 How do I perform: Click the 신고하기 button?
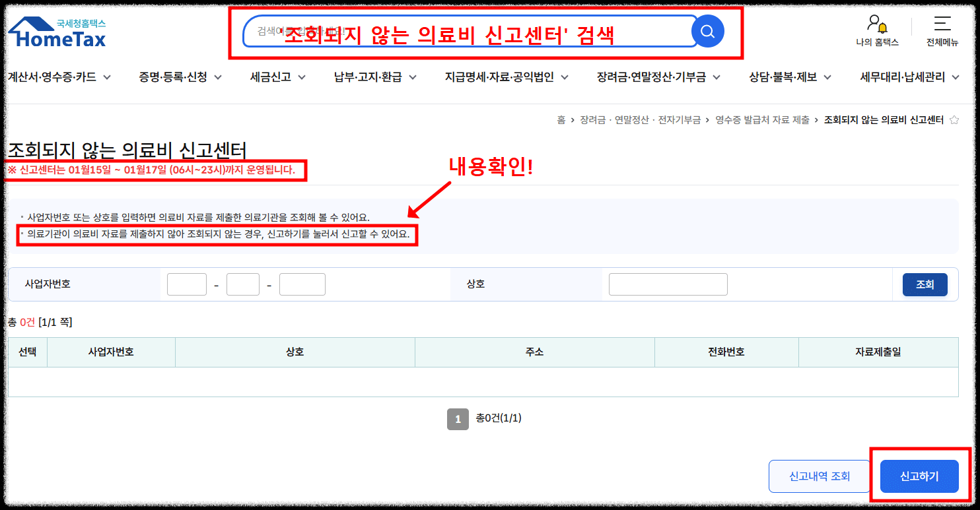918,476
